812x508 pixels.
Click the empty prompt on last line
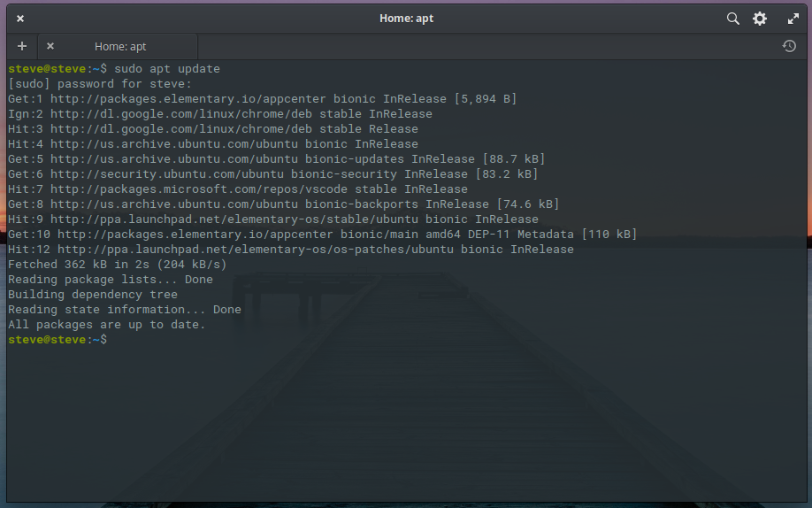click(57, 339)
